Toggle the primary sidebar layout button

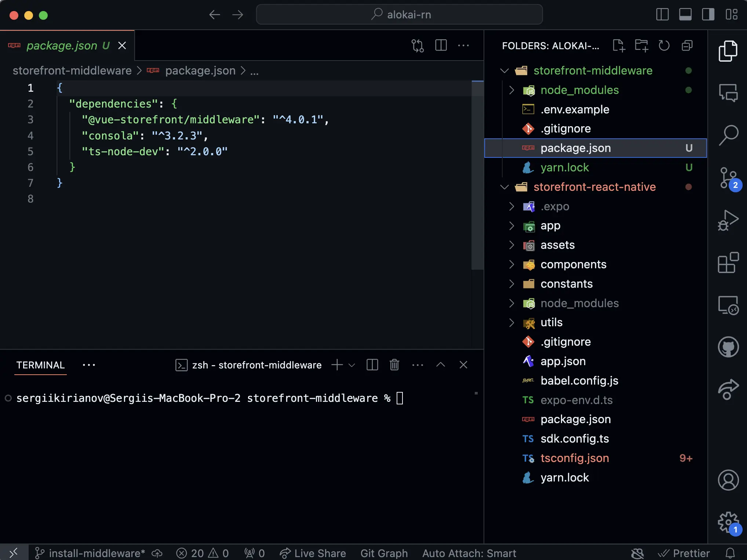(662, 15)
